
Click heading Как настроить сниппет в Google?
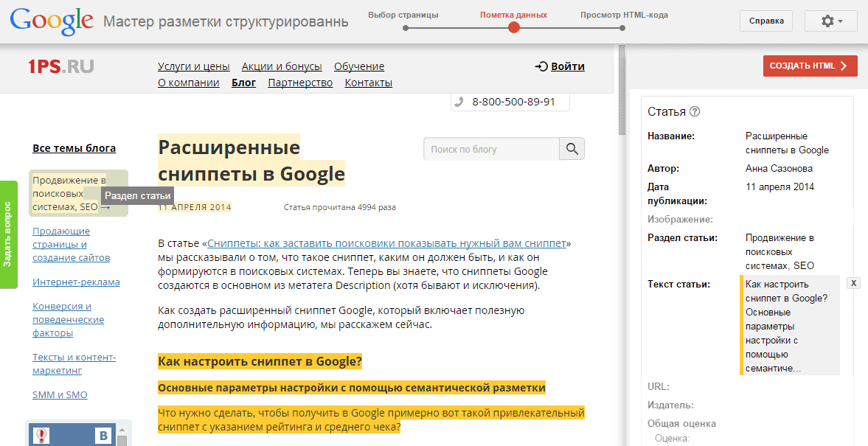click(260, 362)
